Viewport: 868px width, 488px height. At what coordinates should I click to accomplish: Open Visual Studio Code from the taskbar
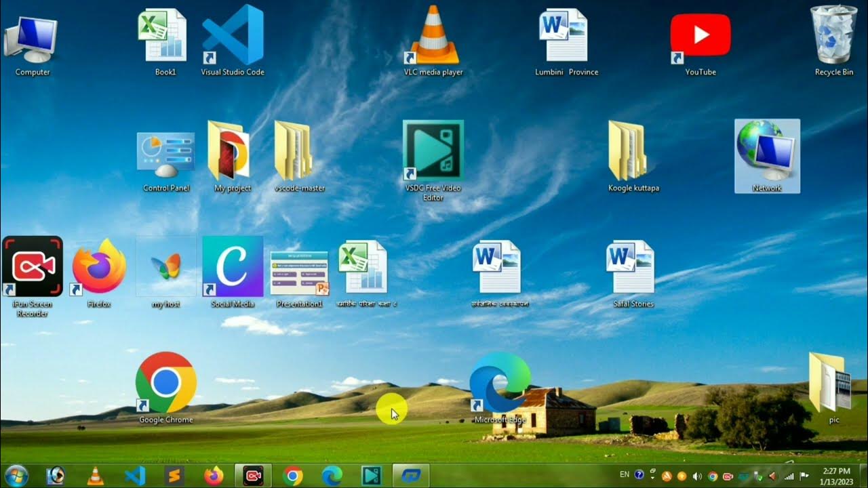click(135, 476)
